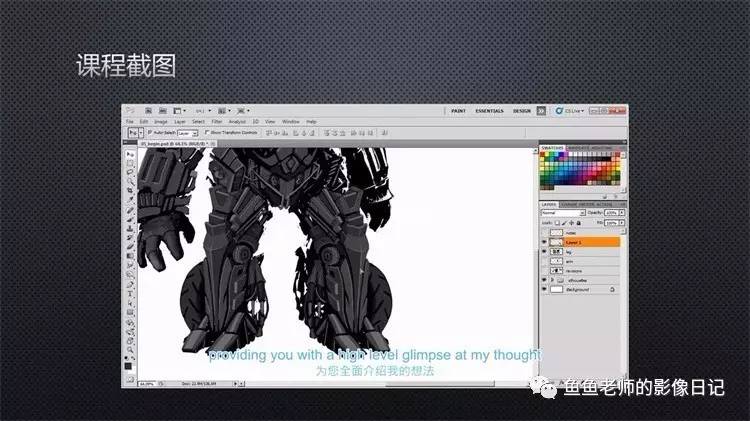The image size is (750, 421).
Task: Show more workspaces via double-arrow button
Action: click(x=541, y=111)
